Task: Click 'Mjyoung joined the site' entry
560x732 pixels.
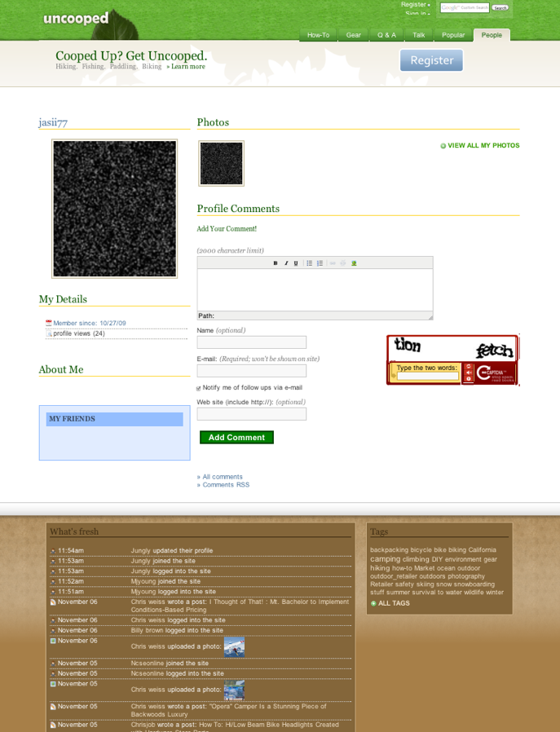Action: pos(165,582)
